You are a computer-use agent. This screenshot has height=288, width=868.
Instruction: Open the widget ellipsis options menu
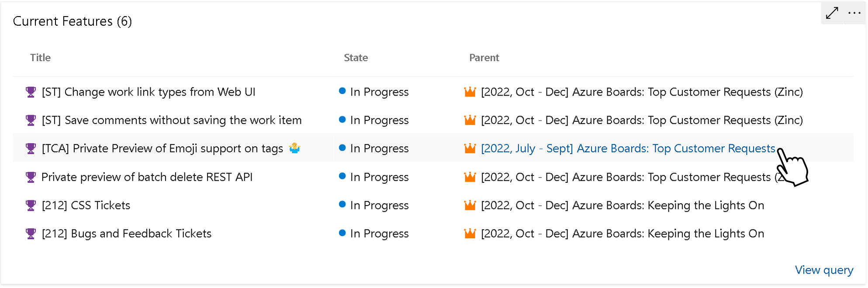(854, 13)
